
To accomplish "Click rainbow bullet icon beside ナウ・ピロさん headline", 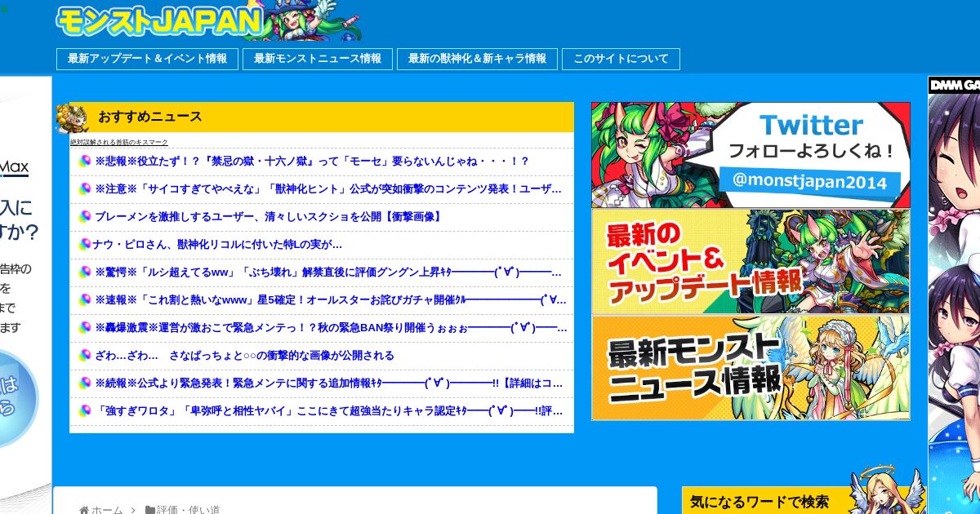I will 84,245.
